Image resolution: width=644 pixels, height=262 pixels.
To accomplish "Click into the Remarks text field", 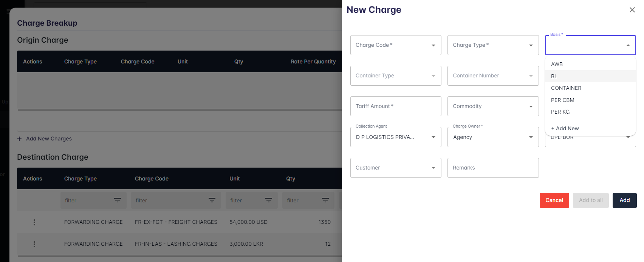I will tap(493, 168).
